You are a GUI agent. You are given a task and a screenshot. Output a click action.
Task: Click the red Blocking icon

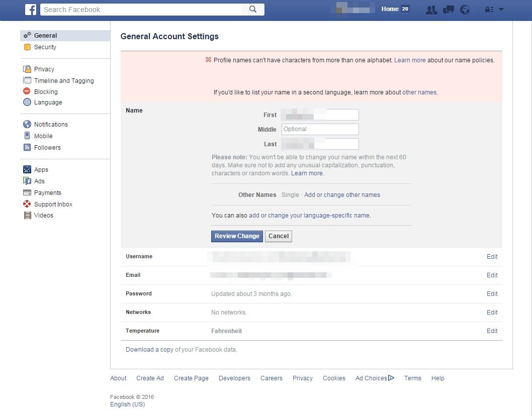tap(27, 91)
